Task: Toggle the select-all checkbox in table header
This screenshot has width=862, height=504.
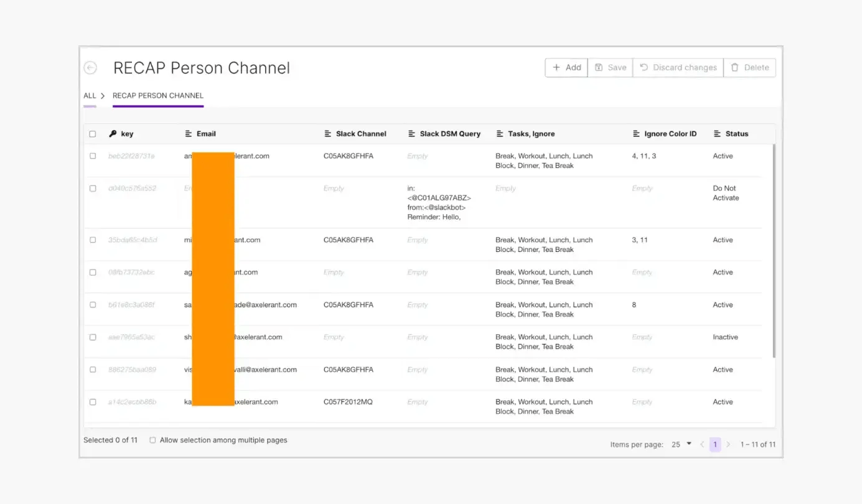Action: (x=93, y=134)
